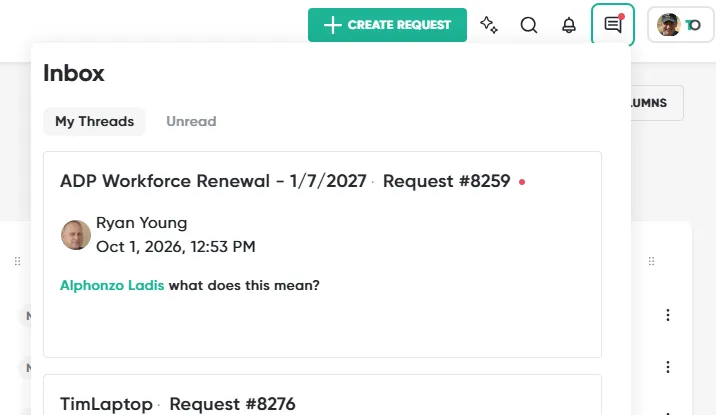The image size is (716, 415).
Task: Switch to the Unread tab
Action: click(x=191, y=121)
